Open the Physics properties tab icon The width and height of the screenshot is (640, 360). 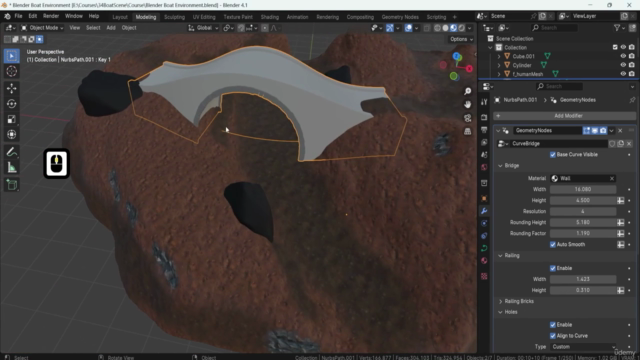click(x=484, y=223)
